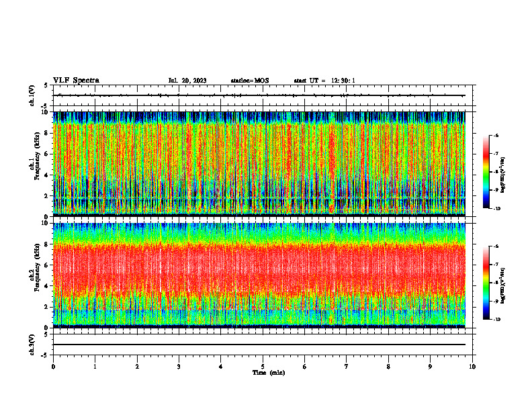532x411 pixels.
Task: Click the "5" tick on the ch.1(V) axis
Action: (x=46, y=85)
